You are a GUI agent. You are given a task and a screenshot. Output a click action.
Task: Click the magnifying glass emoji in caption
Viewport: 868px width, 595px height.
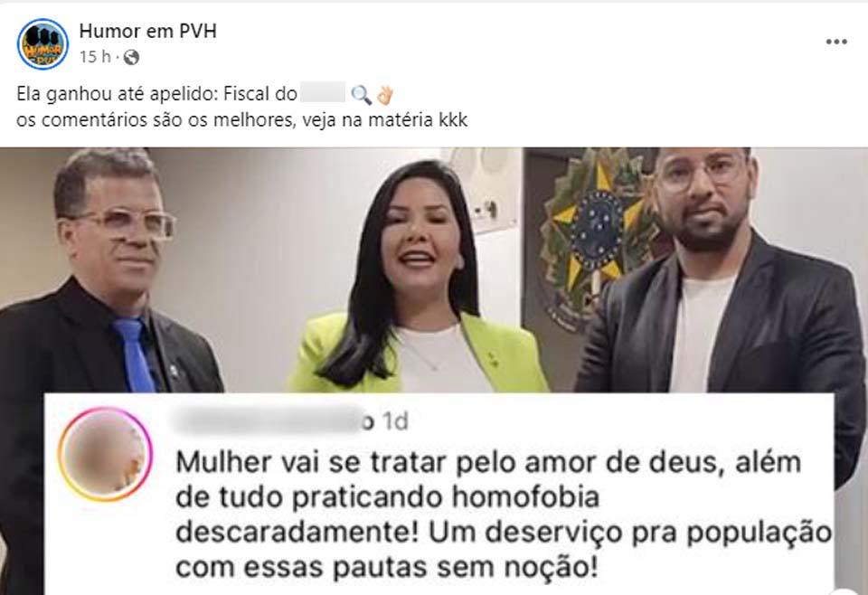click(x=362, y=95)
